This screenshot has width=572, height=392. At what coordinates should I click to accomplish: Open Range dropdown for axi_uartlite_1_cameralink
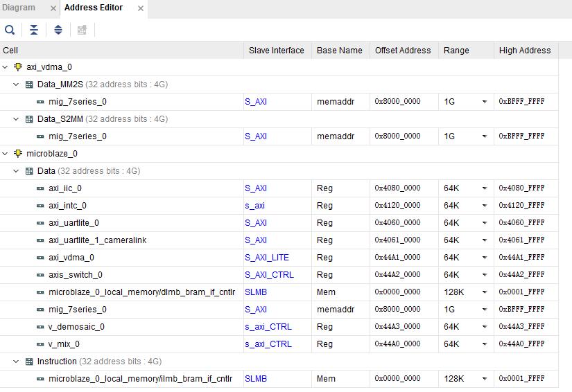[485, 240]
